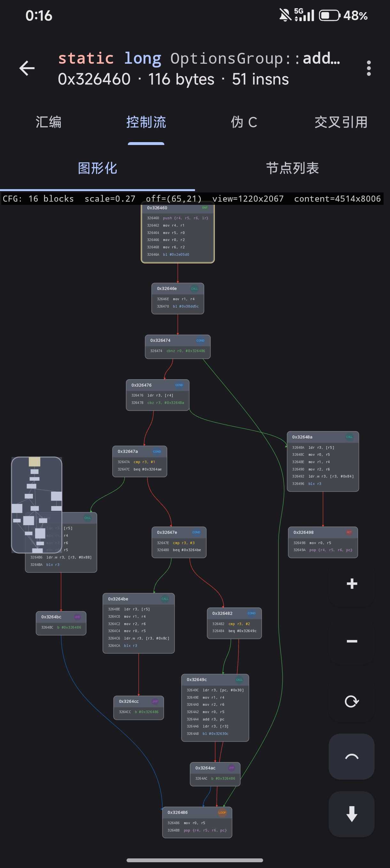Tap ENT badge on block 0x326460

[x=205, y=208]
